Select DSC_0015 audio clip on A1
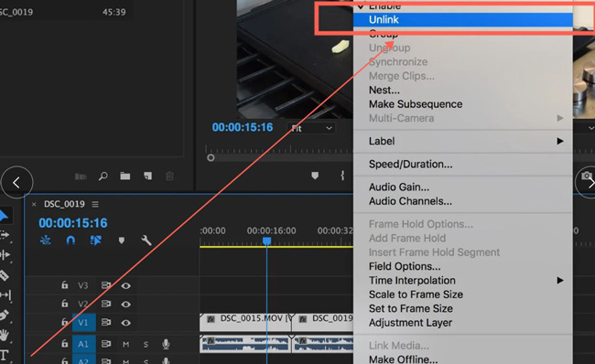The image size is (595, 364). point(245,344)
